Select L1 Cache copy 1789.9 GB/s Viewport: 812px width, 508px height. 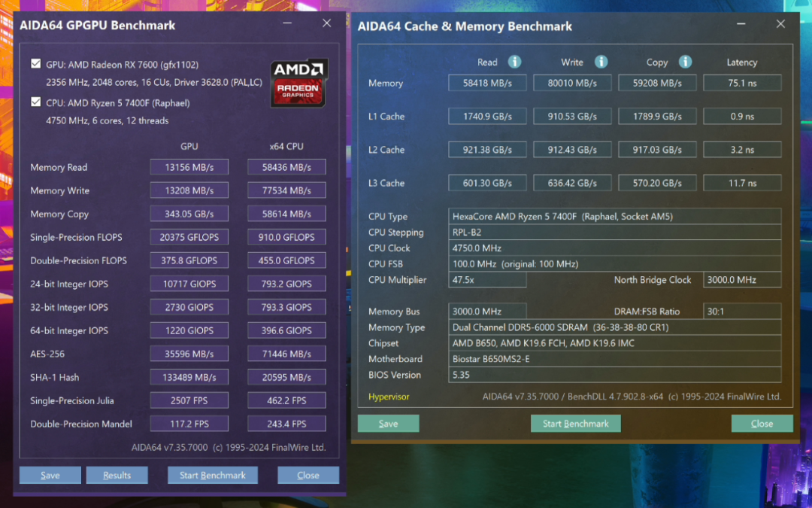[657, 116]
